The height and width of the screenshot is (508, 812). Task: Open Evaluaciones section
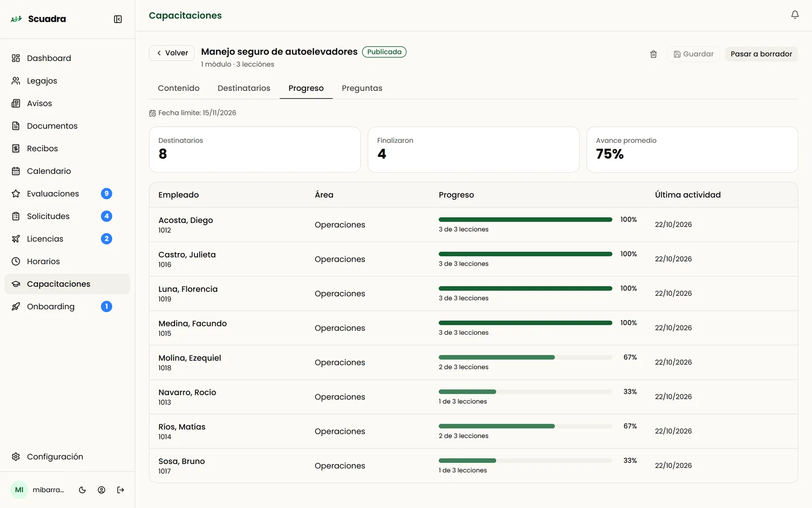tap(67, 194)
